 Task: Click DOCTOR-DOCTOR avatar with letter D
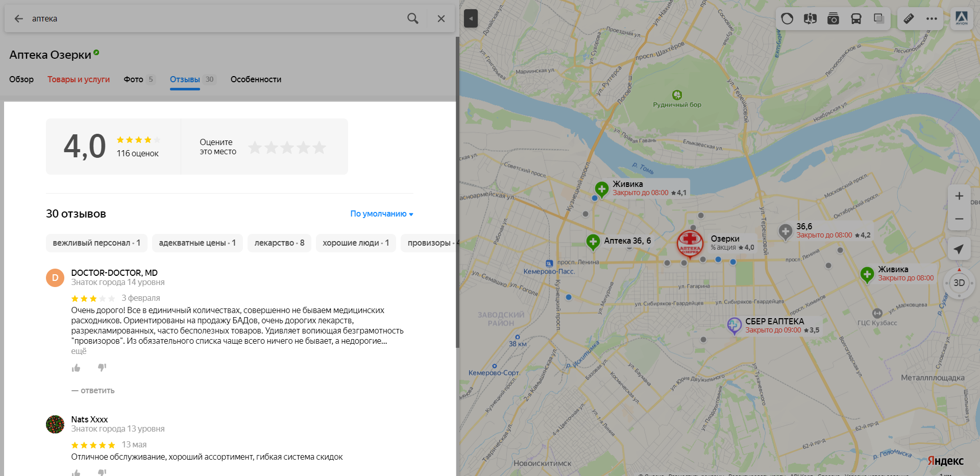pyautogui.click(x=55, y=278)
